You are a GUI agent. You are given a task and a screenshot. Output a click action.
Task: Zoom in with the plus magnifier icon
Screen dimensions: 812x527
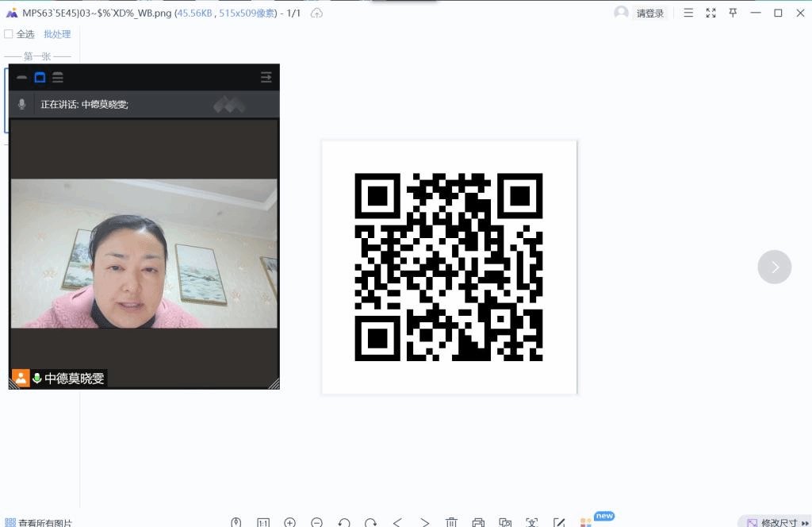290,522
